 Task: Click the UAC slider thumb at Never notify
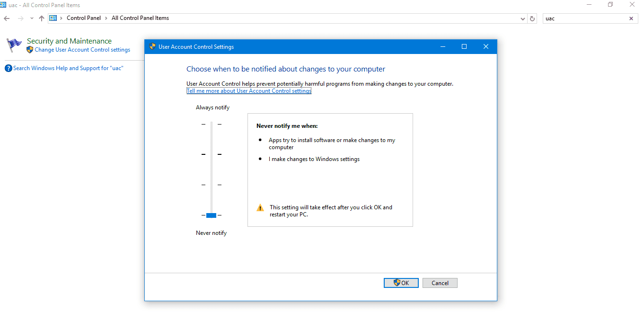click(212, 215)
